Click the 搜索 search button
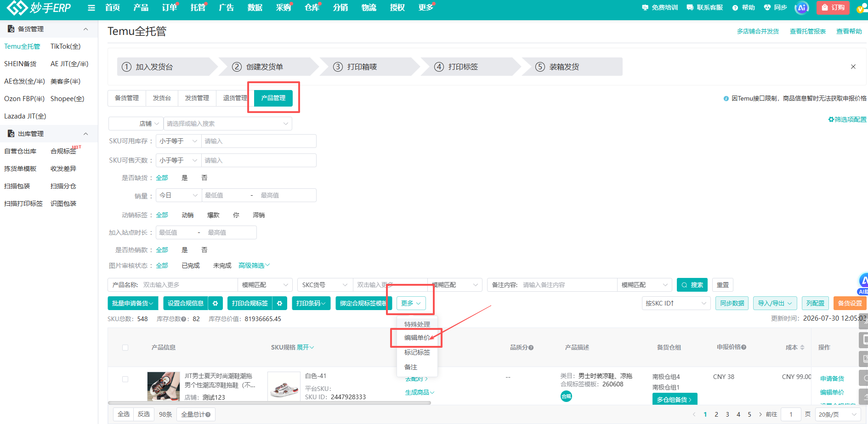Viewport: 868px width, 424px height. [692, 285]
